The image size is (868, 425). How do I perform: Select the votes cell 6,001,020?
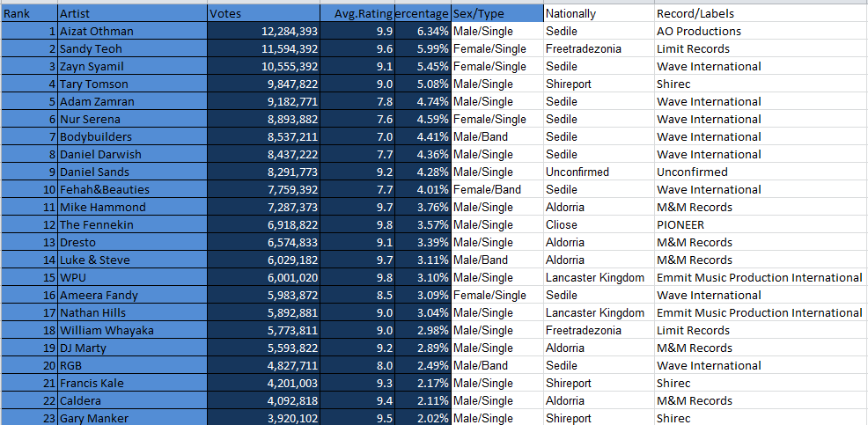[x=264, y=277]
